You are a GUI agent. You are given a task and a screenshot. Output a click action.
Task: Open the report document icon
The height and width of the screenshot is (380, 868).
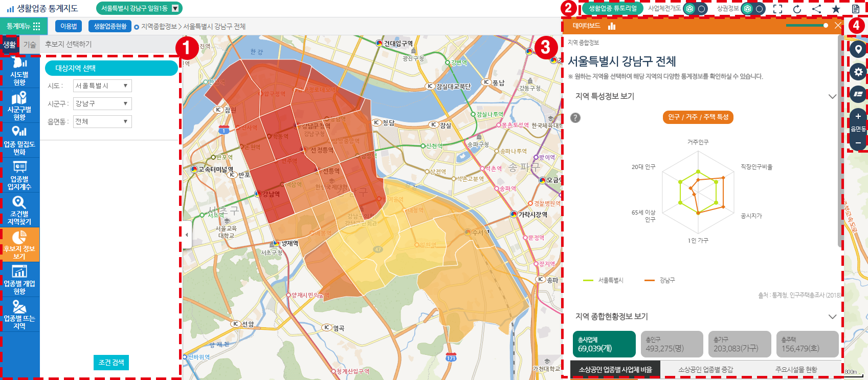[855, 9]
